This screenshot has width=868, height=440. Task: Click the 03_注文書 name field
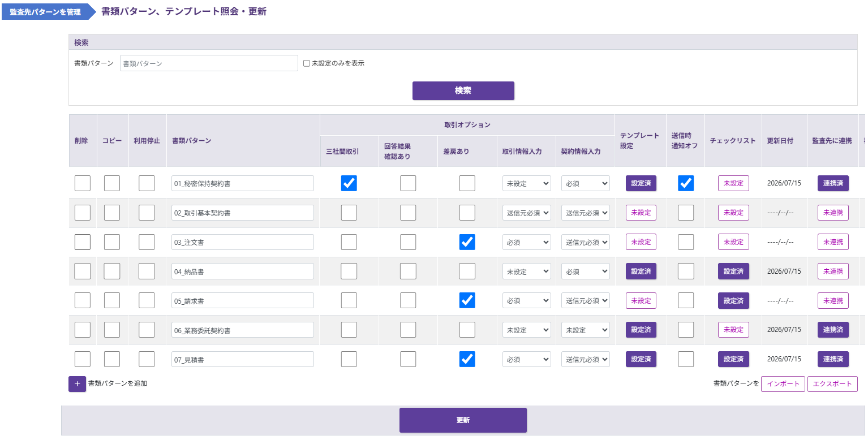243,242
